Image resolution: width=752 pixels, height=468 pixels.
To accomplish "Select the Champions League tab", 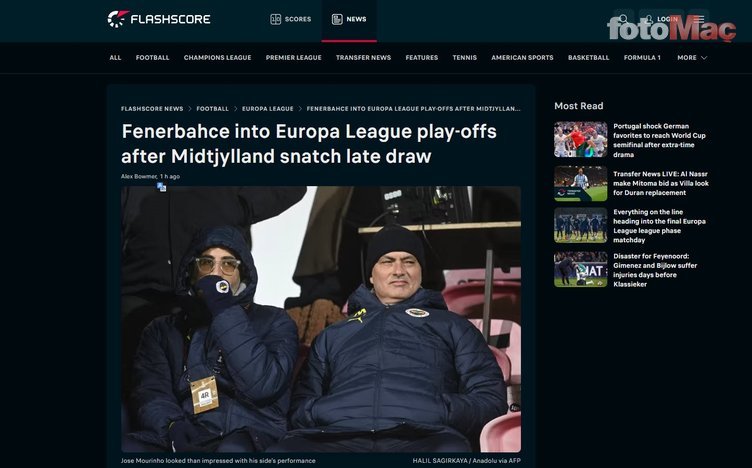I will click(217, 58).
